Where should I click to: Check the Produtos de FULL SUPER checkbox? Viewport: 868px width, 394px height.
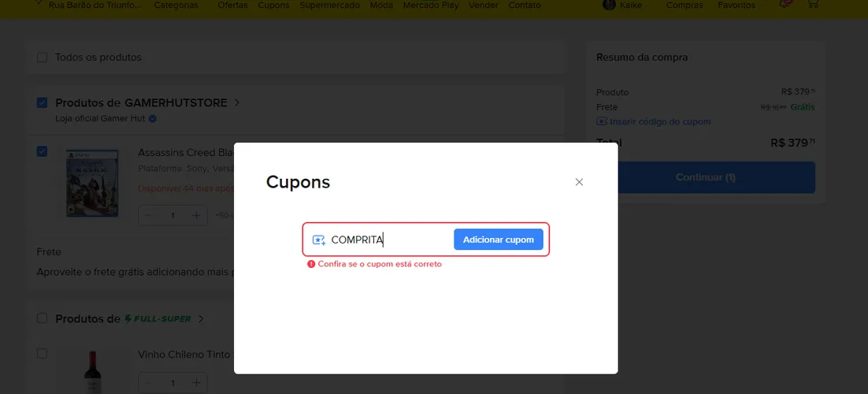coord(42,318)
